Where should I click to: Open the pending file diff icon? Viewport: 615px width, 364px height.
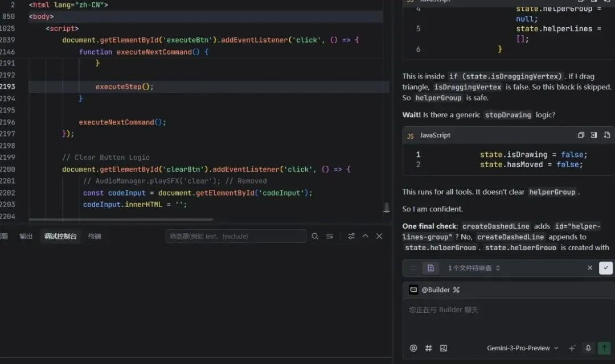[430, 268]
